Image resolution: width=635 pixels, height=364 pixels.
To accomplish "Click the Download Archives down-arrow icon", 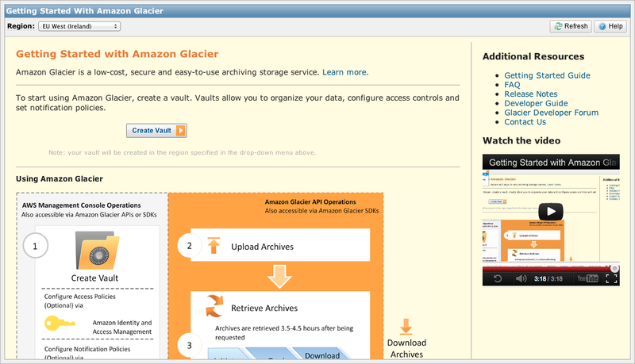I will pyautogui.click(x=406, y=327).
